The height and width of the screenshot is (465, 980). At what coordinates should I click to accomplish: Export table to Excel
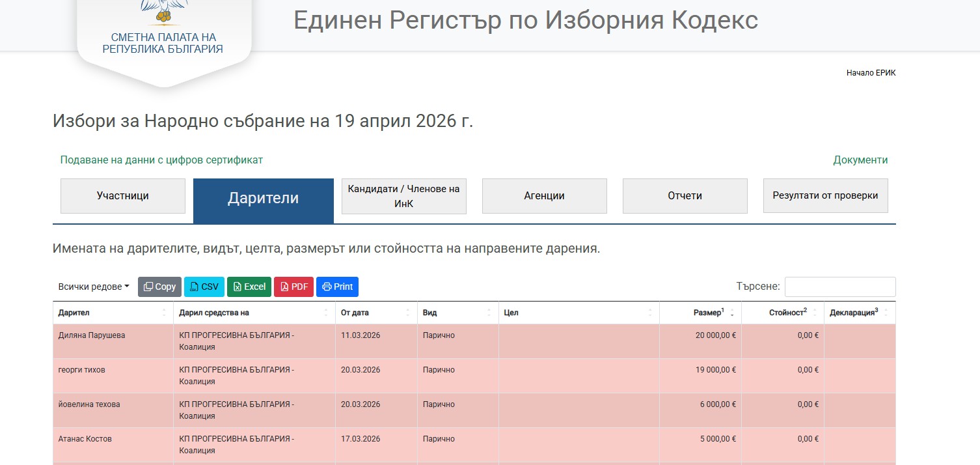[249, 287]
